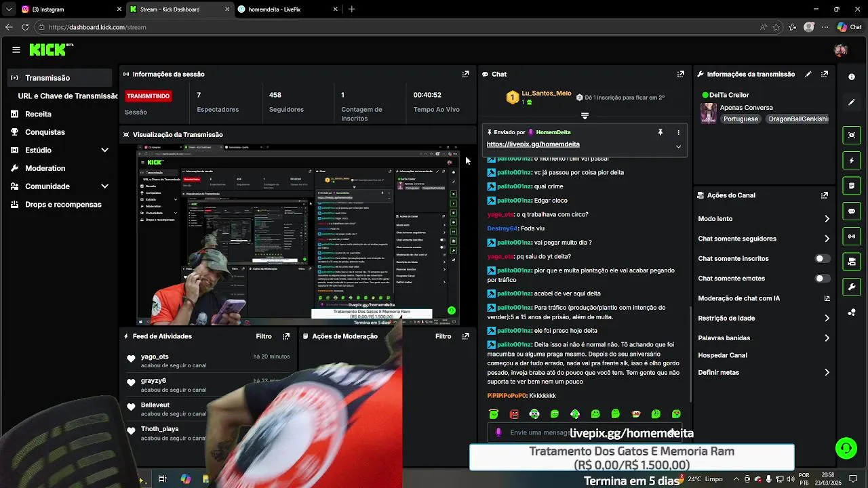Click Hospedar Canal
The width and height of the screenshot is (868, 488).
(722, 355)
